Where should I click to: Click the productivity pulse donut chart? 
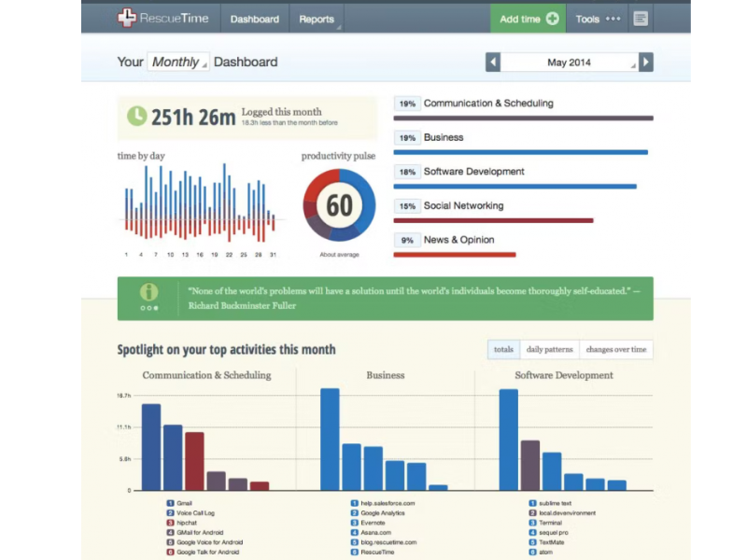339,205
